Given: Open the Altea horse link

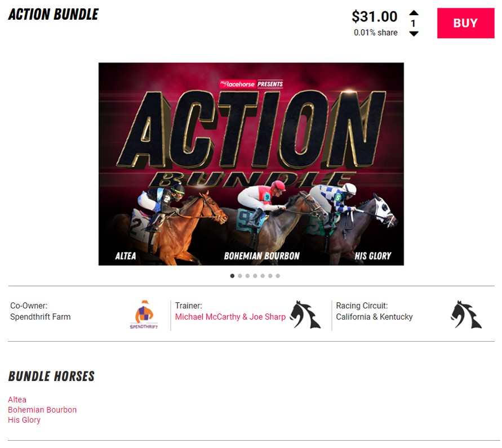Looking at the screenshot, I should 17,400.
